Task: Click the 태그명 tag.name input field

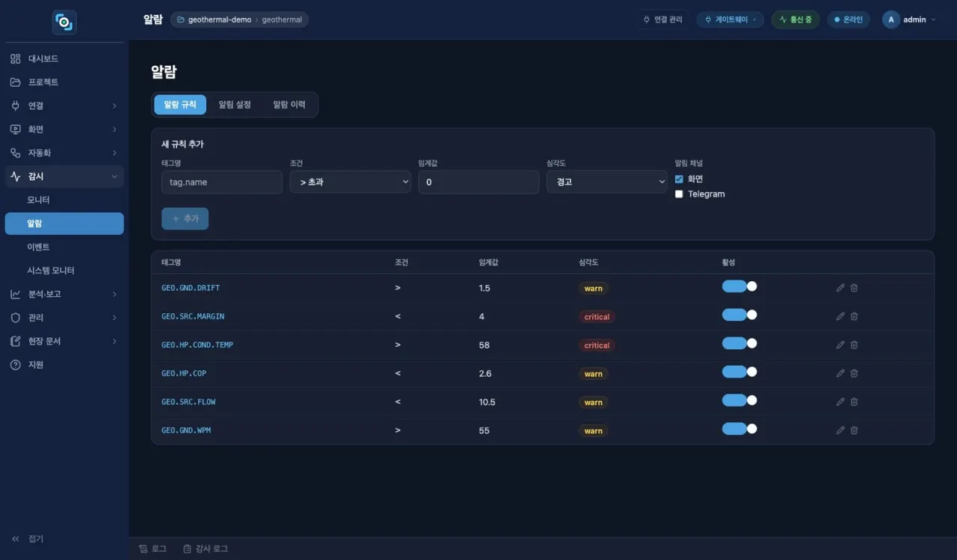Action: click(222, 182)
